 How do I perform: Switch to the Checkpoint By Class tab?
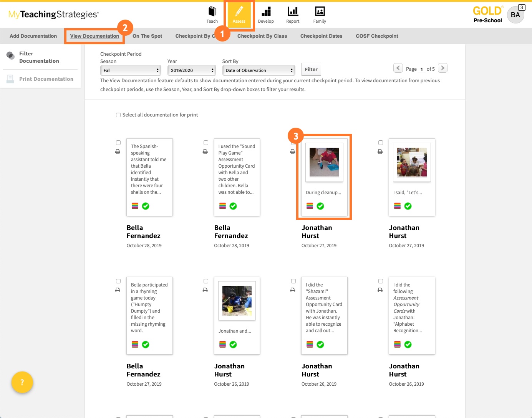(262, 36)
